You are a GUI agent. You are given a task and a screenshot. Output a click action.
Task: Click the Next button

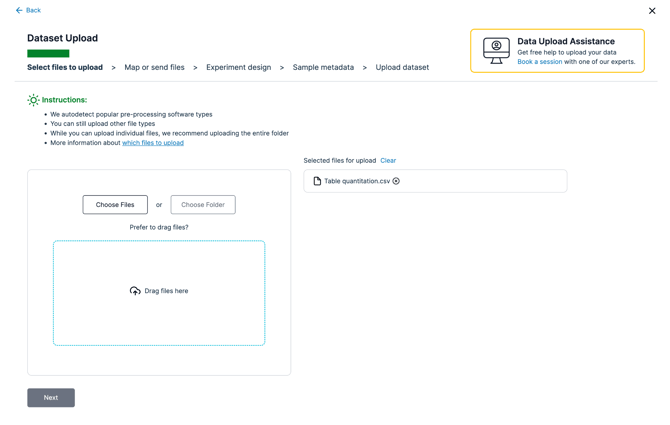[x=51, y=397]
